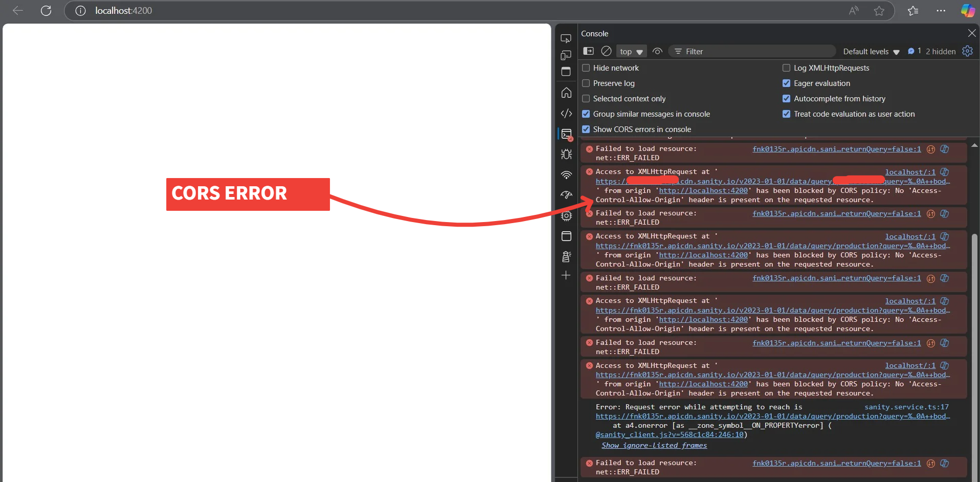Open browser Settings and more menu

tap(941, 11)
